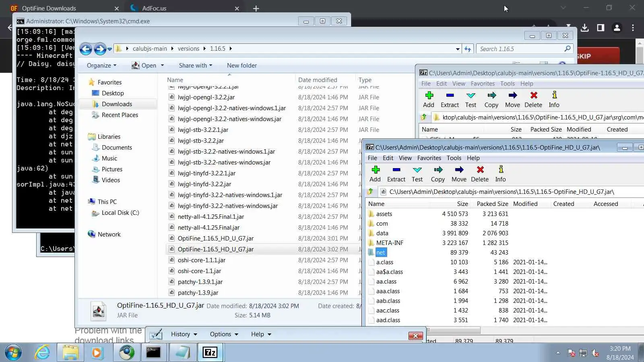This screenshot has height=362, width=644.
Task: Click the Search 1.16.5 box
Action: click(525, 49)
